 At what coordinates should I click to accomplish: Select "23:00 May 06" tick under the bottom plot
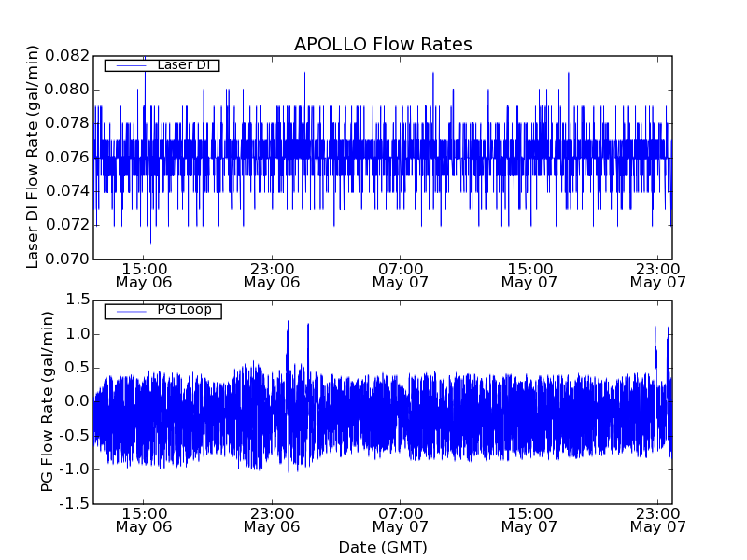click(x=272, y=519)
